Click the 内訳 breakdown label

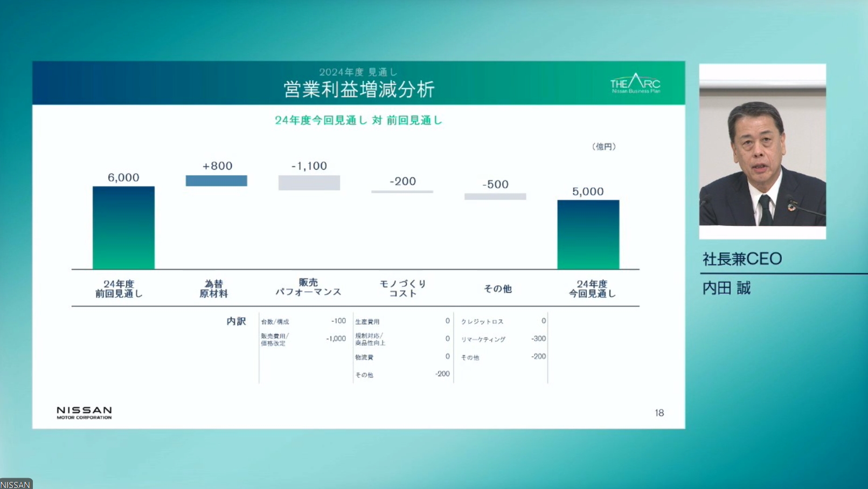[x=235, y=321]
